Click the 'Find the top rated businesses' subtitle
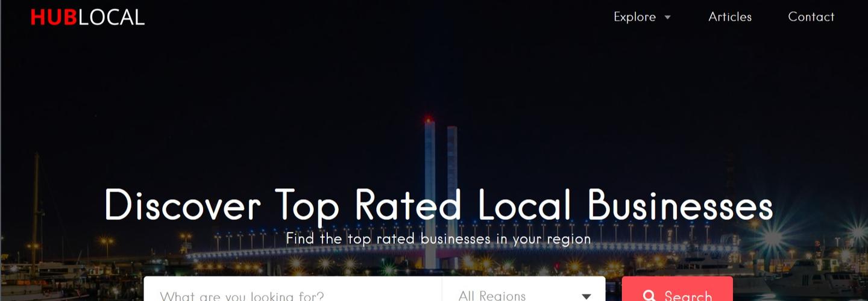Image resolution: width=868 pixels, height=301 pixels. coord(438,239)
